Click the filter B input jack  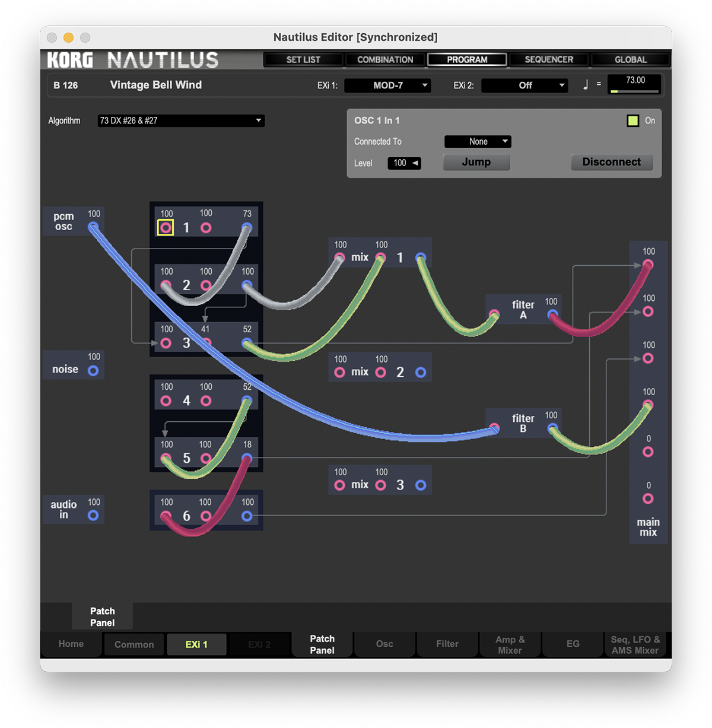click(x=494, y=428)
